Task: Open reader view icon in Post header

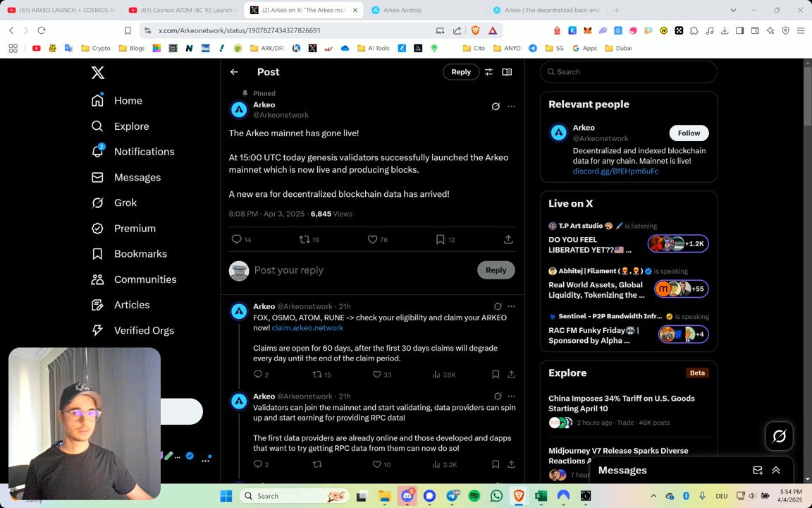Action: click(507, 72)
